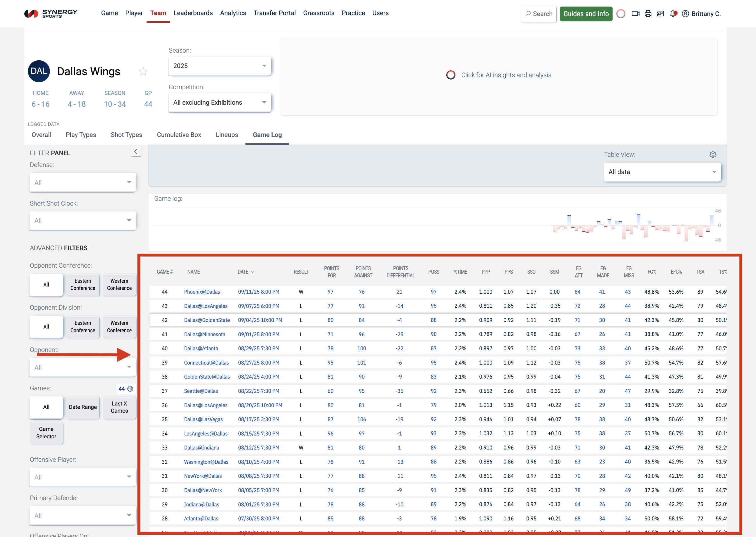756x537 pixels.
Task: Select Western Conference under Opponent Division
Action: click(119, 327)
